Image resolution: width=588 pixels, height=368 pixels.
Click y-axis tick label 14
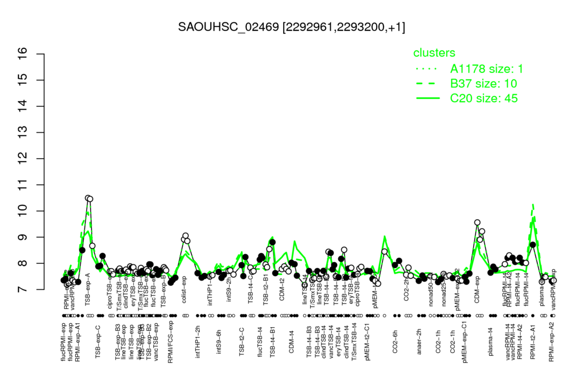[x=22, y=106]
